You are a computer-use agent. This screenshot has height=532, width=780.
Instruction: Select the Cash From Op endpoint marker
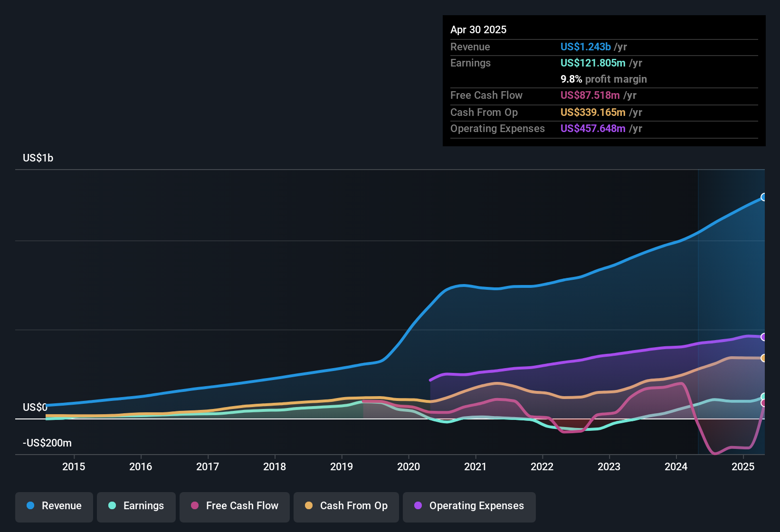tap(763, 358)
